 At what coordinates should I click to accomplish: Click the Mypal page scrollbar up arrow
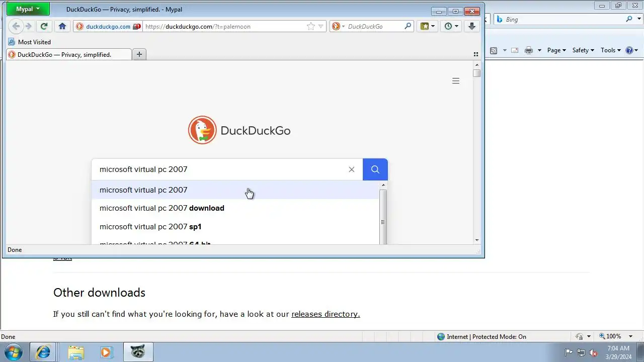click(x=477, y=65)
